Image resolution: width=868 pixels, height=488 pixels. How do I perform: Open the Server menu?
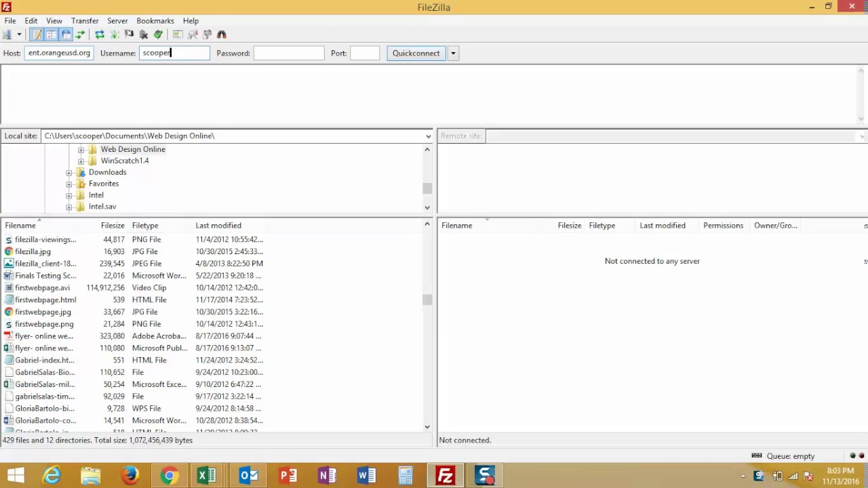coord(117,21)
